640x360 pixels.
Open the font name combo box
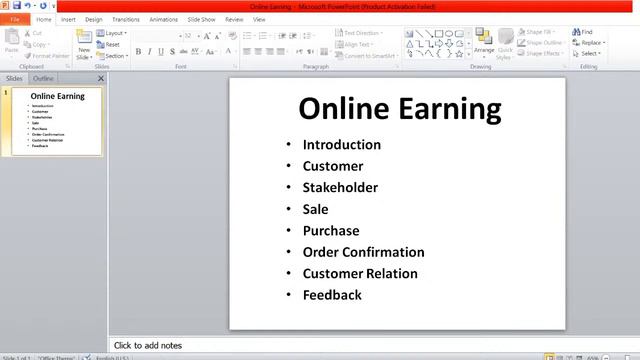(158, 36)
